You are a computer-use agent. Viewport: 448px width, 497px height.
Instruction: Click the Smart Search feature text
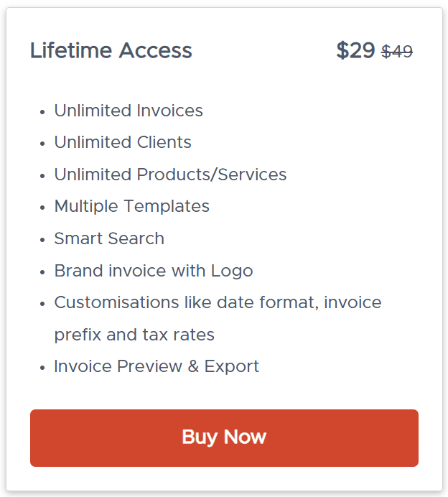[109, 238]
